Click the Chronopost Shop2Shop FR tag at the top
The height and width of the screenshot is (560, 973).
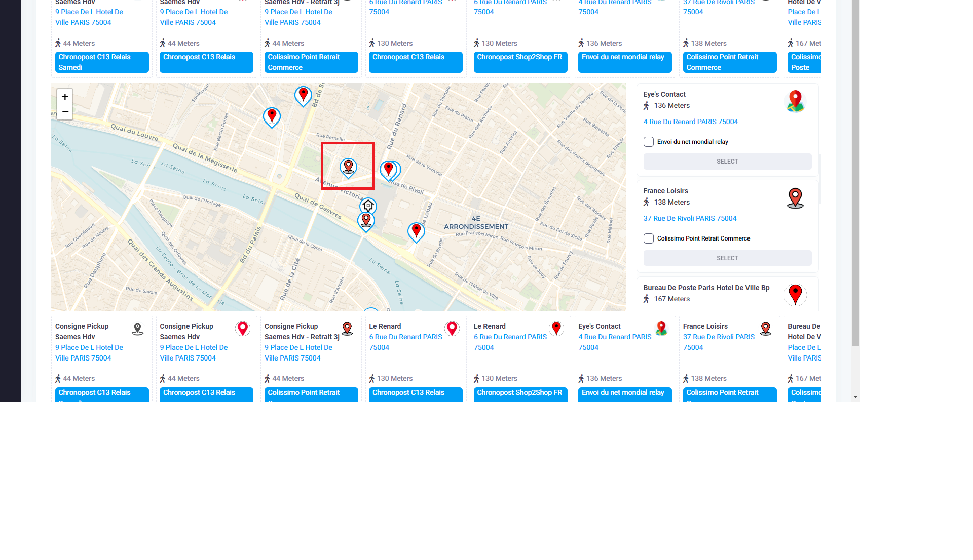[520, 62]
